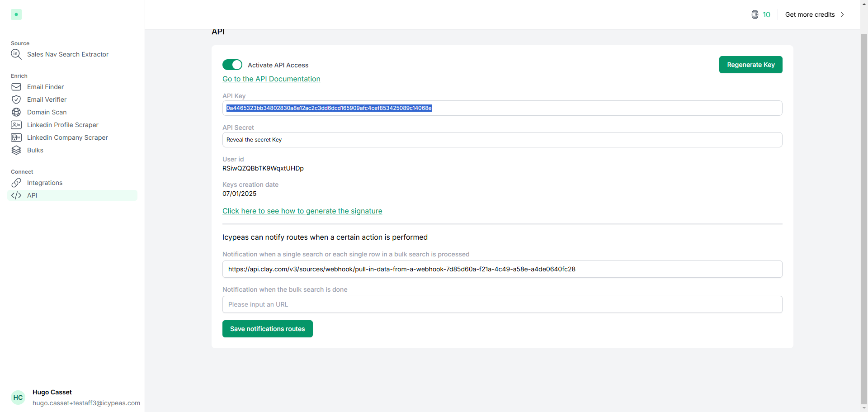The height and width of the screenshot is (412, 868).
Task: Focus the single search notification URL field
Action: pos(502,269)
